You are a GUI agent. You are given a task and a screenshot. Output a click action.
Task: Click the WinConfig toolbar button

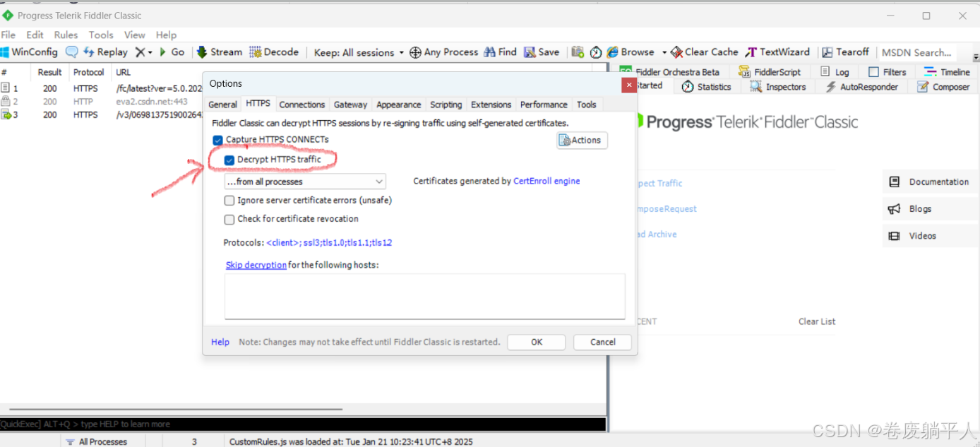pos(29,52)
